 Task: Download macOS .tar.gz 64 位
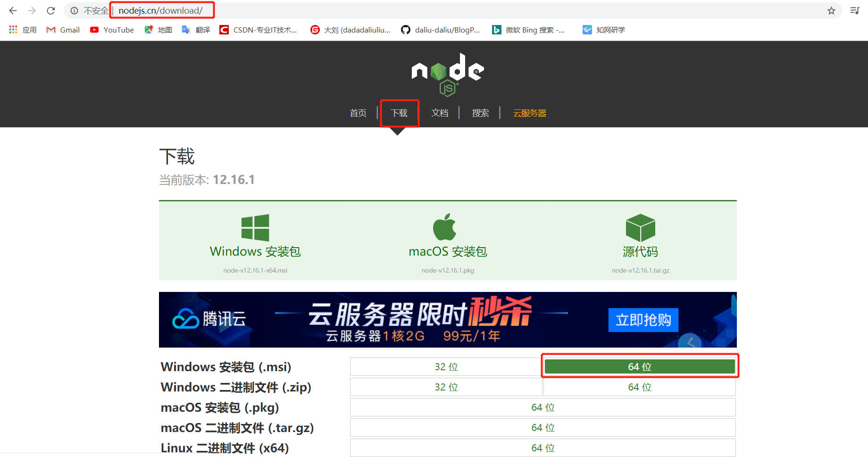543,428
